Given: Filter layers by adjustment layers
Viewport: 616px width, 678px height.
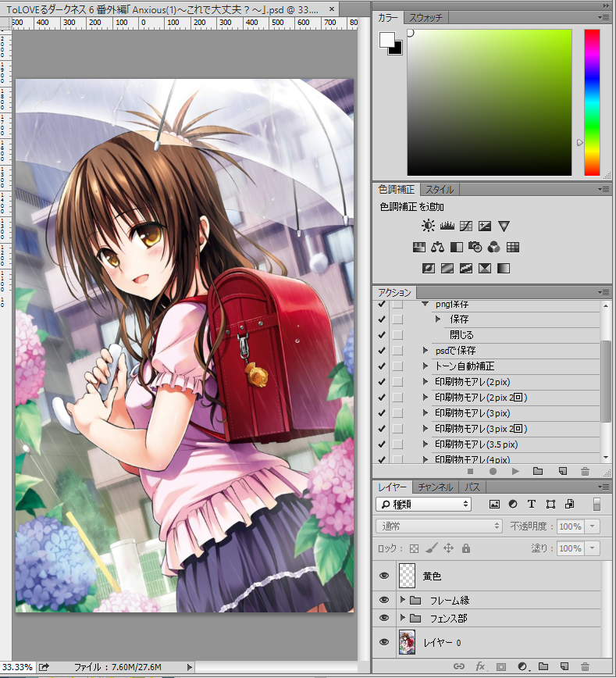Looking at the screenshot, I should 513,504.
